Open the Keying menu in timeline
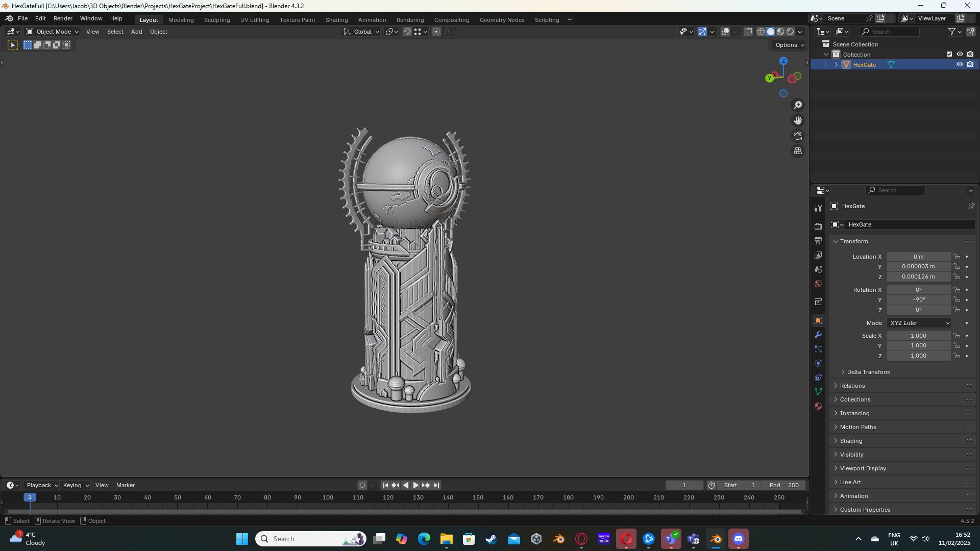This screenshot has height=551, width=980. click(x=76, y=485)
